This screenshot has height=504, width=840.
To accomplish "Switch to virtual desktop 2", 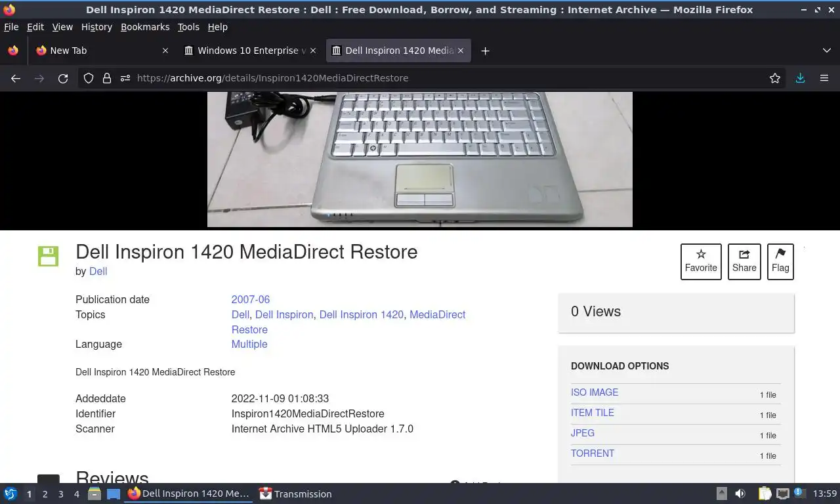I will (x=45, y=493).
